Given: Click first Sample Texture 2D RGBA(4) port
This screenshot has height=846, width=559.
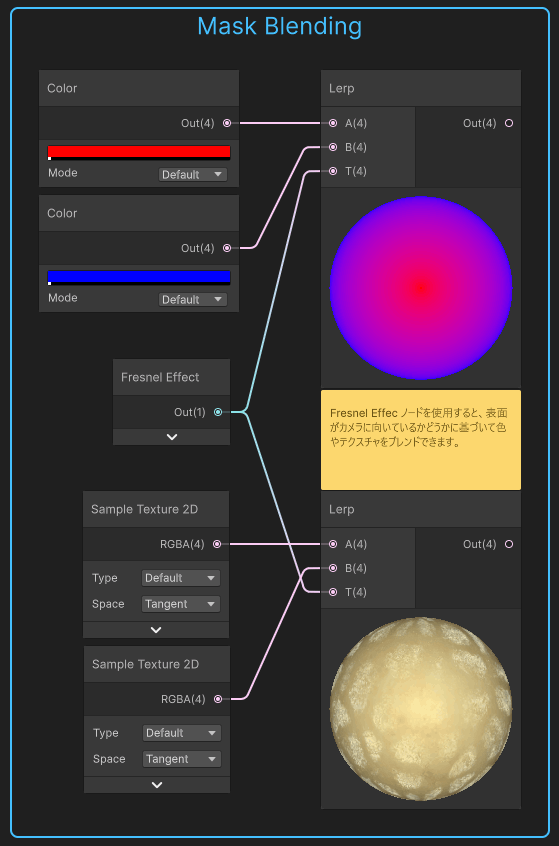Looking at the screenshot, I should pyautogui.click(x=217, y=544).
